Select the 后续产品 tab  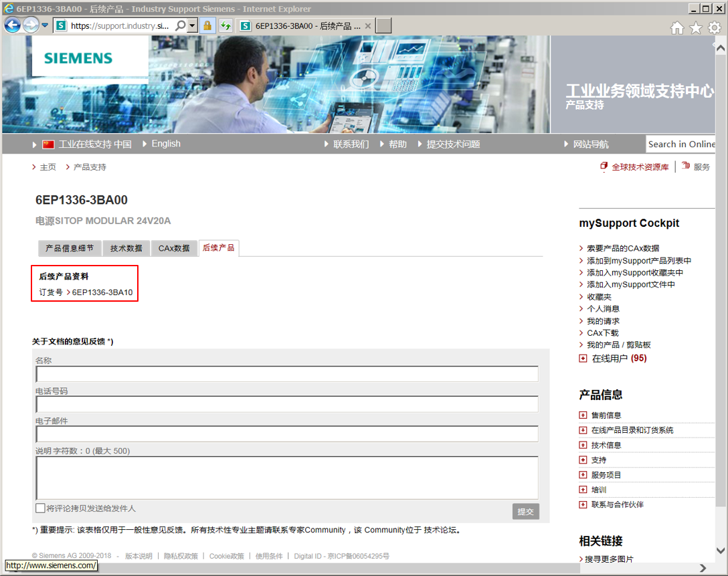[219, 248]
